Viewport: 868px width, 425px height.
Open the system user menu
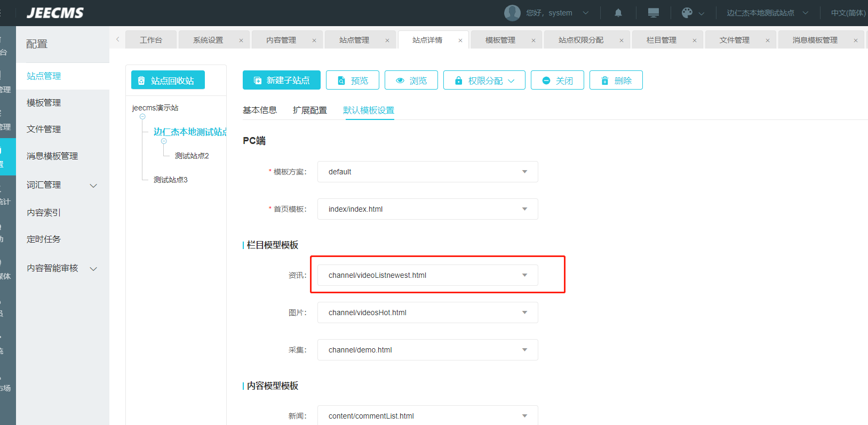click(557, 13)
